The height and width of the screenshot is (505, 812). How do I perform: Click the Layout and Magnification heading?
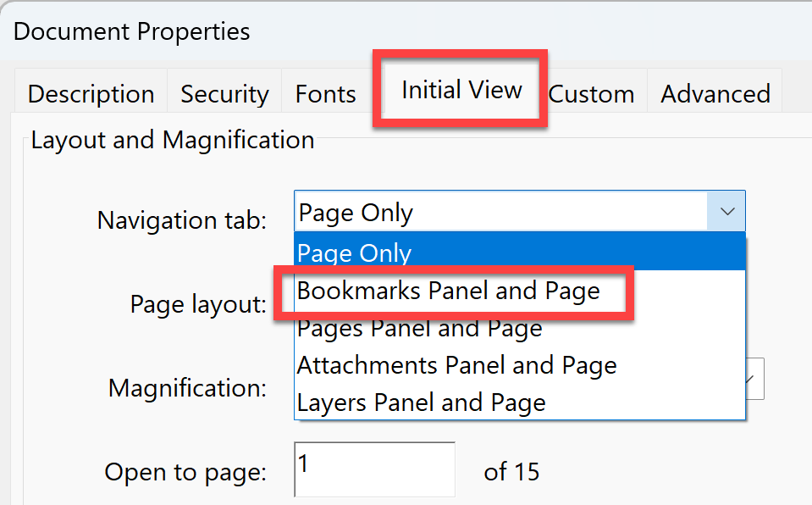pos(172,140)
